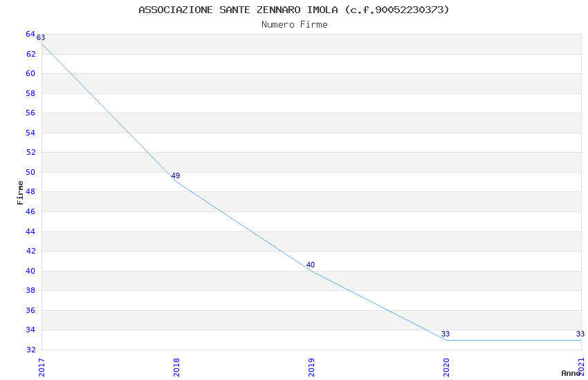Click the x-axis year label 2019
588x380 pixels.
[311, 368]
